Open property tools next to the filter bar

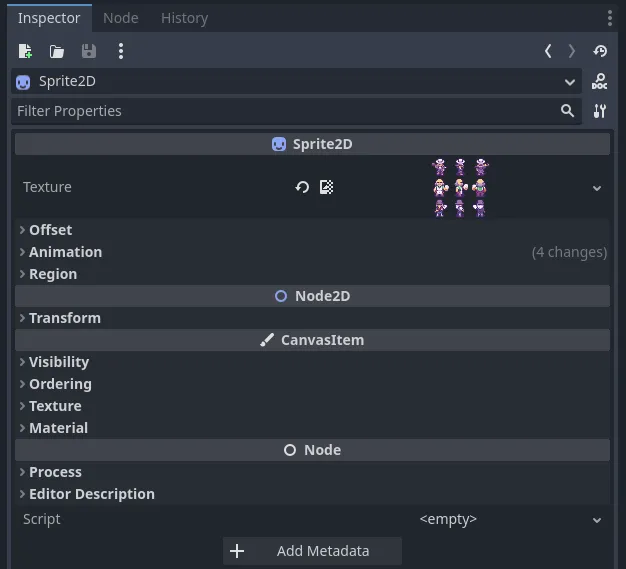(599, 111)
